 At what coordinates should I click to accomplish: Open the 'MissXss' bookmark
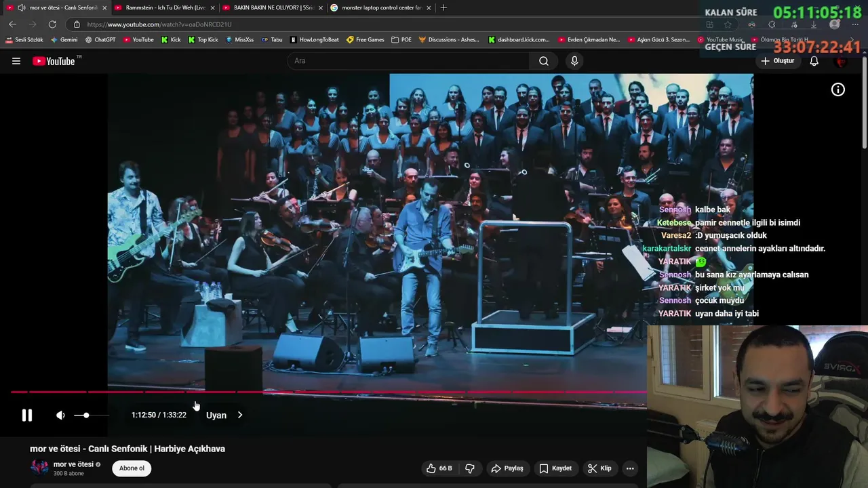(240, 40)
